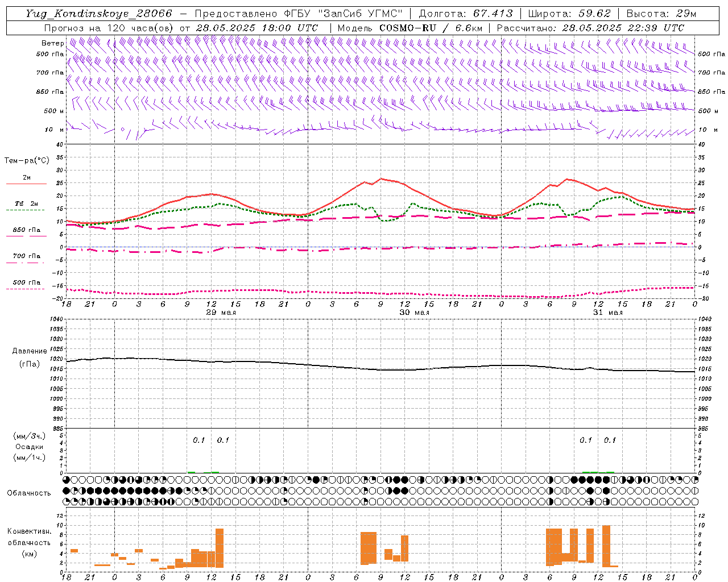Click the Тем-ра(°C) axis label
Viewport: 728px width, 582px height.
tap(27, 160)
